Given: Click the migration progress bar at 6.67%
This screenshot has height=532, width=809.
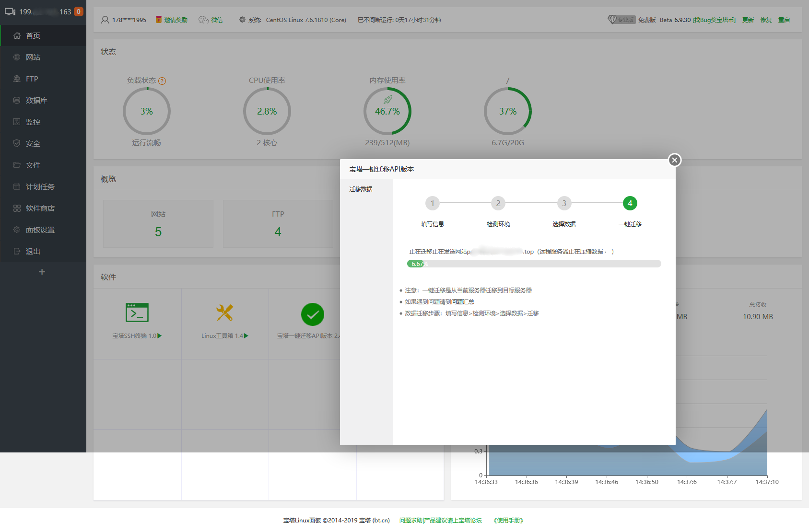Looking at the screenshot, I should (x=534, y=264).
